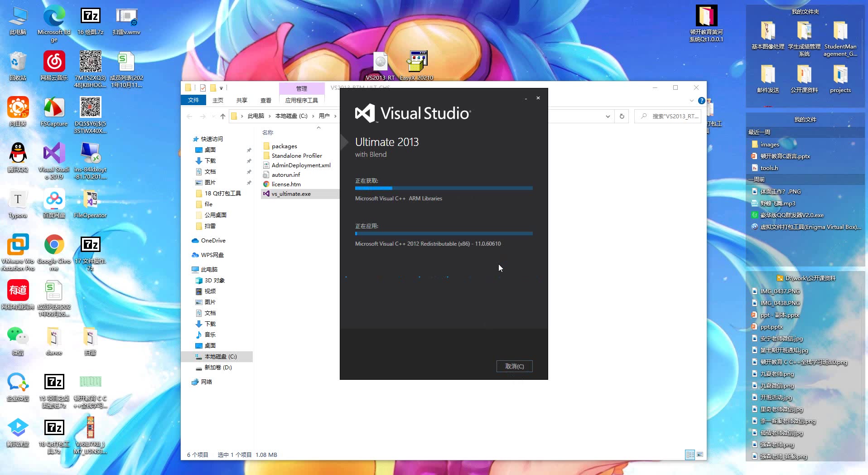
Task: Go up one folder level in Explorer
Action: [223, 116]
